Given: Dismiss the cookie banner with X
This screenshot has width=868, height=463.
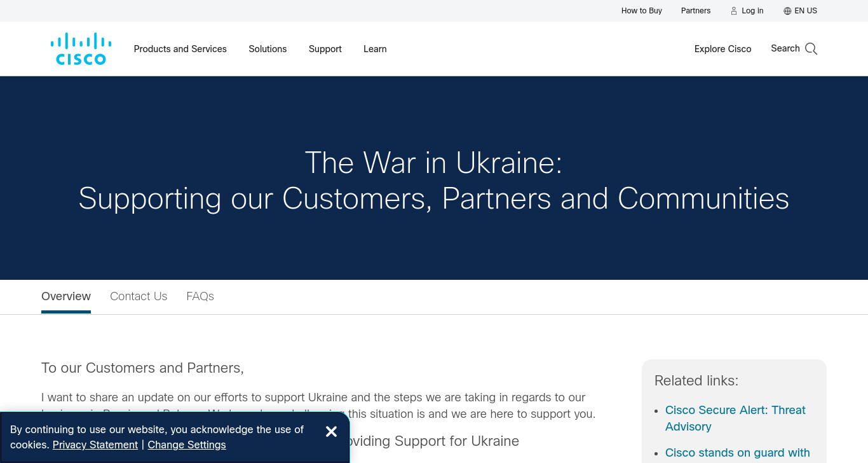Looking at the screenshot, I should tap(331, 432).
